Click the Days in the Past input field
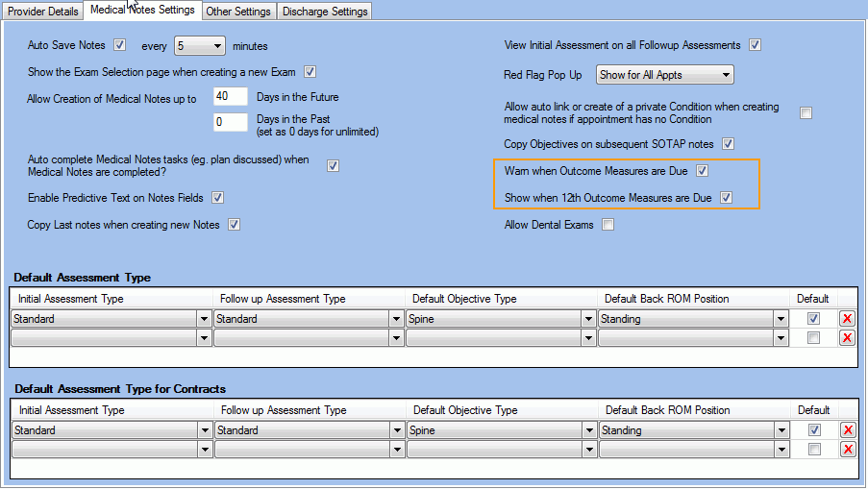Viewport: 868px width, 489px height. click(231, 122)
